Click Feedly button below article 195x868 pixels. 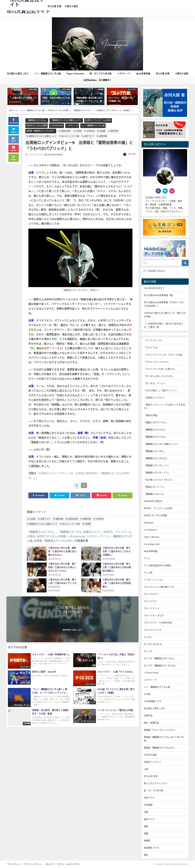click(x=122, y=495)
